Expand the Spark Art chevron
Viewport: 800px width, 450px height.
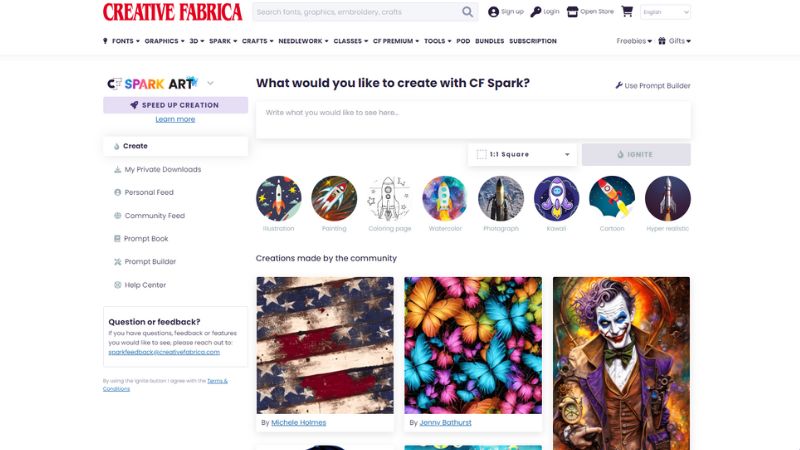[210, 83]
